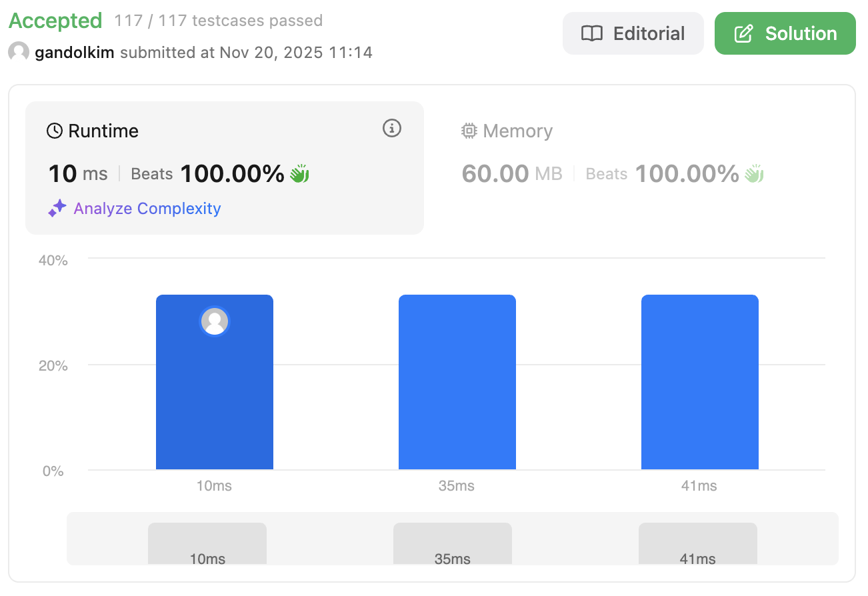Click the clapping hands icon after memory 100.00%
The width and height of the screenshot is (868, 596).
click(754, 174)
